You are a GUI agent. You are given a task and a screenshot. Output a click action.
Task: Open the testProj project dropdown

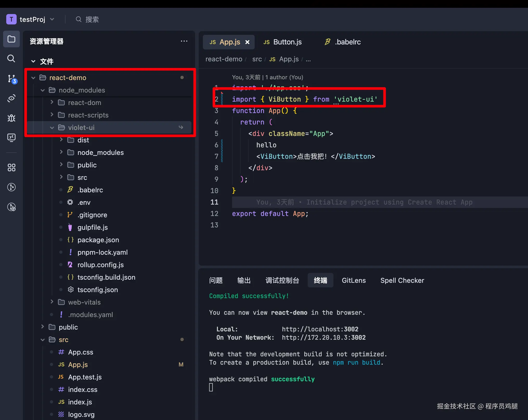click(52, 19)
